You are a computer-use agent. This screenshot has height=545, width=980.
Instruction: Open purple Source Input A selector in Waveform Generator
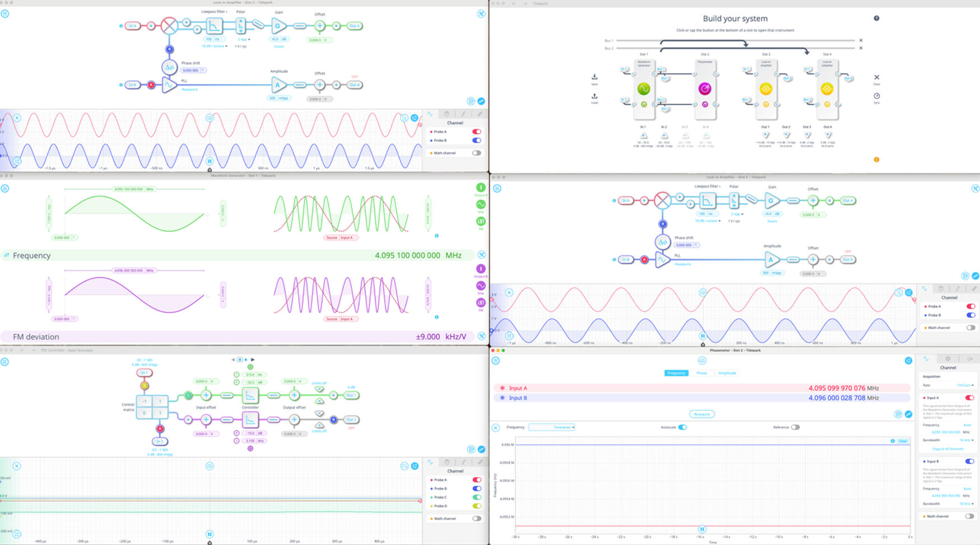click(x=341, y=319)
